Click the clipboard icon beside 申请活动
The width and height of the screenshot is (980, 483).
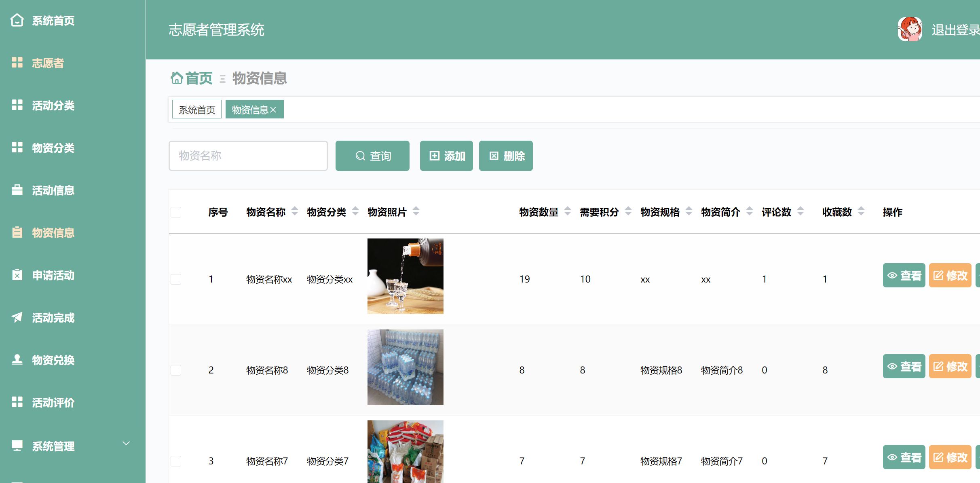pyautogui.click(x=17, y=275)
